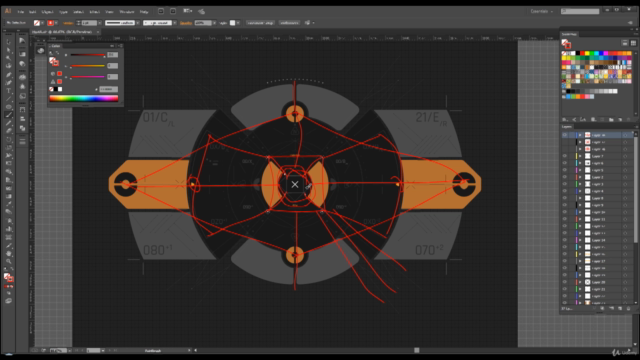This screenshot has height=360, width=640.
Task: Click the white swatch in Color panel
Action: tap(60, 89)
